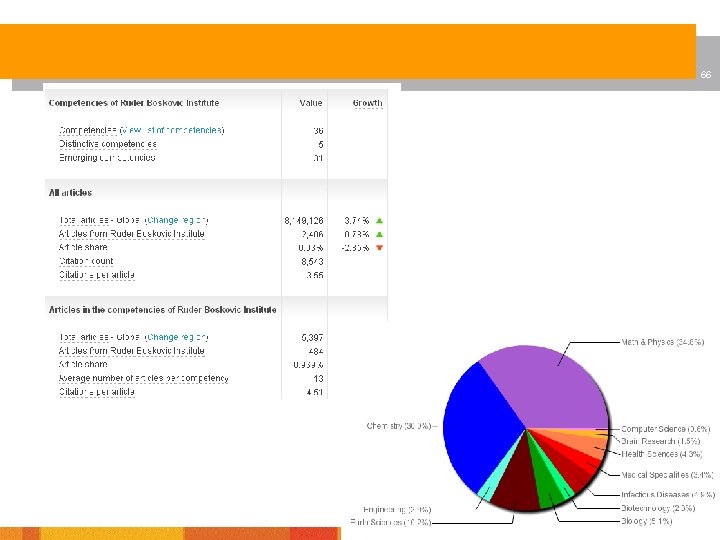
Task: Click the Chemistry percentage label
Action: click(x=399, y=426)
